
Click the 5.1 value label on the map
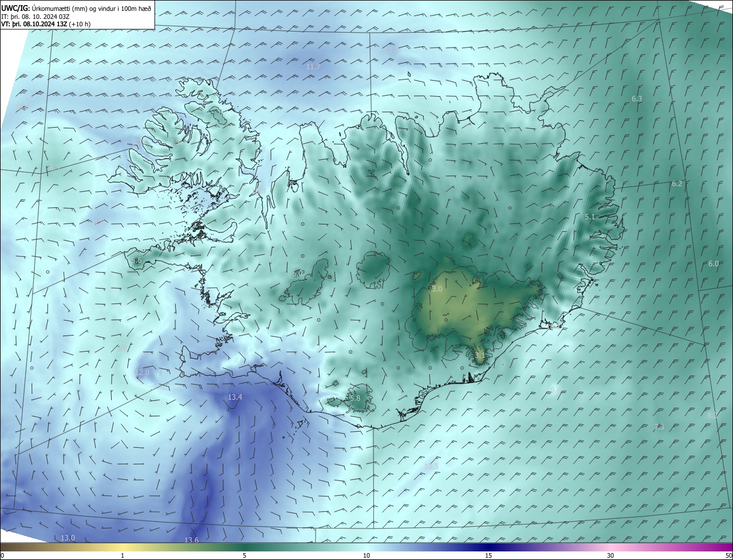click(x=590, y=217)
